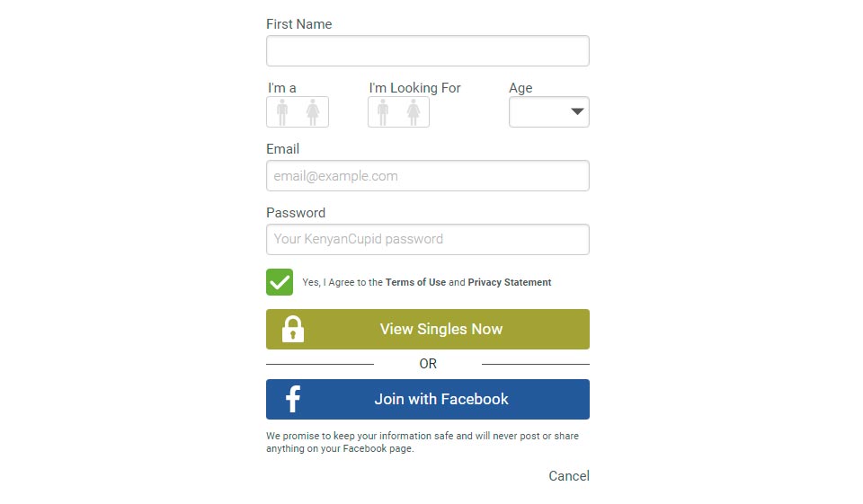Open the Privacy Statement link
Viewport: 863px width, 504px height.
509,282
